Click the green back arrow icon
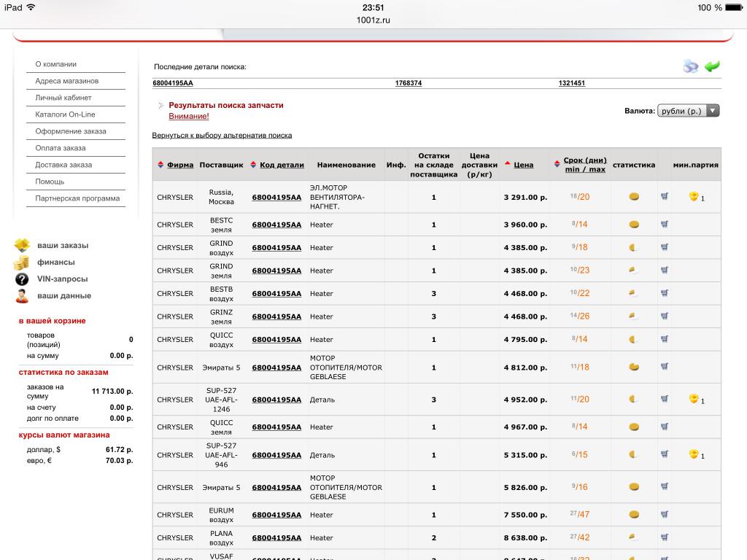Screen dimensions: 747x560 [712, 66]
